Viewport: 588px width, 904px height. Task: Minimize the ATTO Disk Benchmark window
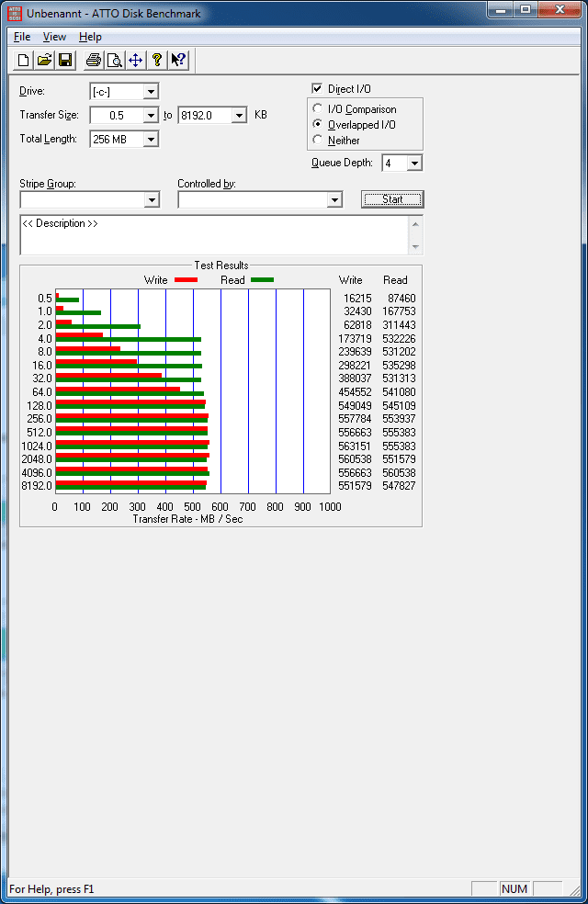(x=501, y=10)
